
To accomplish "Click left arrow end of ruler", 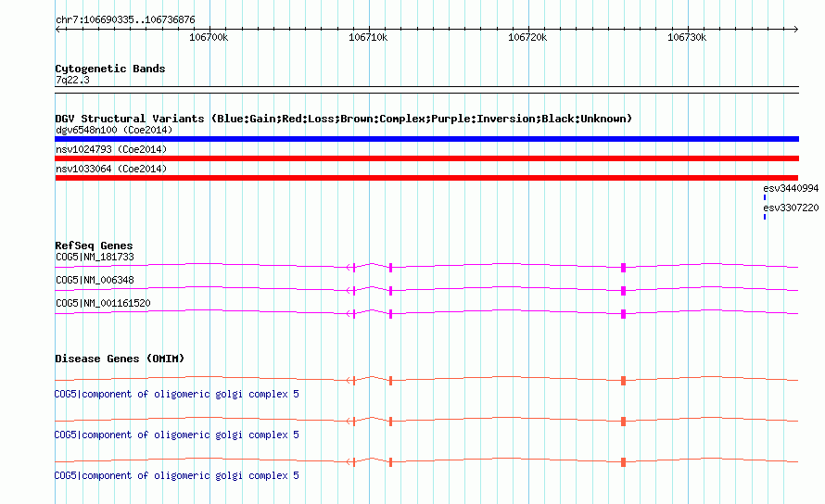I will coord(57,30).
